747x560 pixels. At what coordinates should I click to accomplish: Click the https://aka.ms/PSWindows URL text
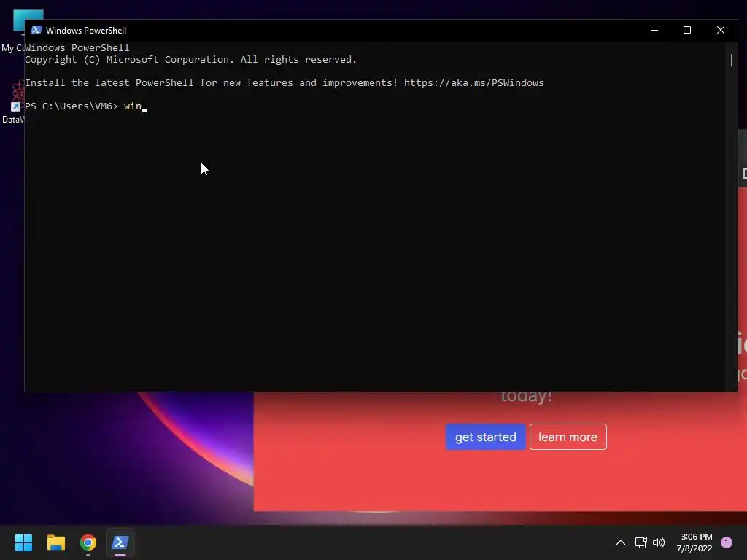473,83
